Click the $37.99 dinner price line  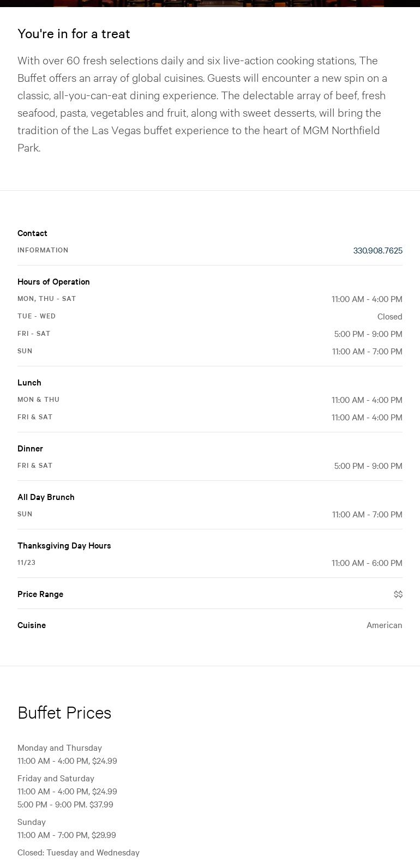point(65,805)
